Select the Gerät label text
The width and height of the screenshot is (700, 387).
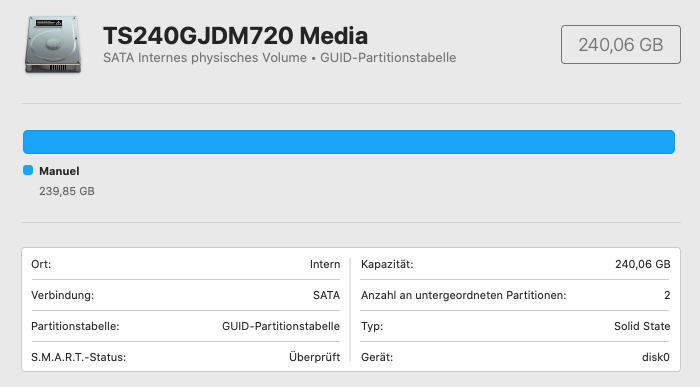coord(377,357)
